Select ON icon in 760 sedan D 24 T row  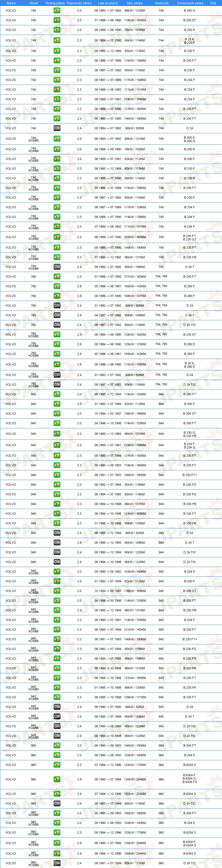[57, 315]
